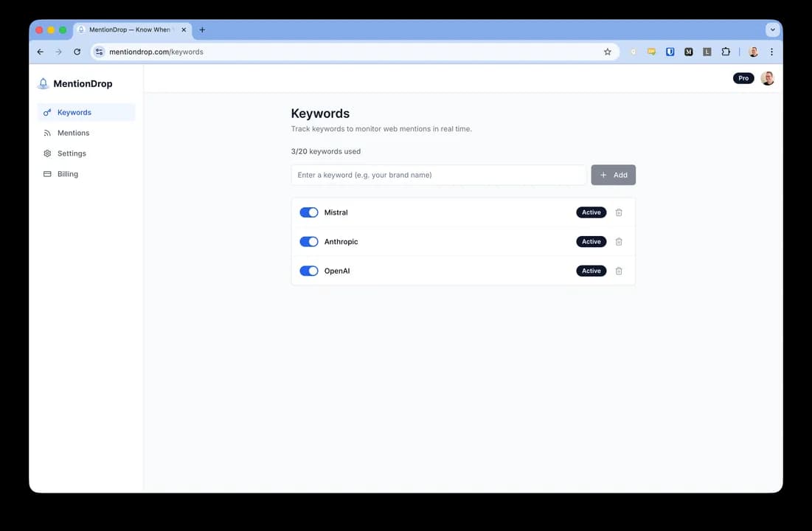The image size is (812, 531).
Task: Delete the Anthropic keyword with trash icon
Action: 618,241
